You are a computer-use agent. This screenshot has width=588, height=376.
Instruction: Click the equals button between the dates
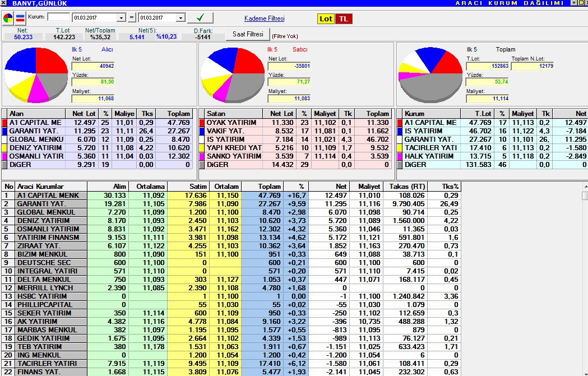tap(132, 17)
